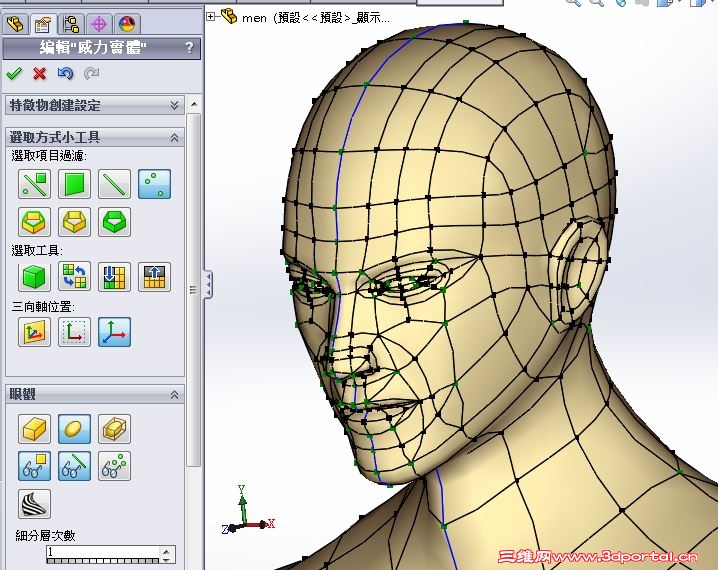Toggle the all-entities selection filter

[x=34, y=184]
